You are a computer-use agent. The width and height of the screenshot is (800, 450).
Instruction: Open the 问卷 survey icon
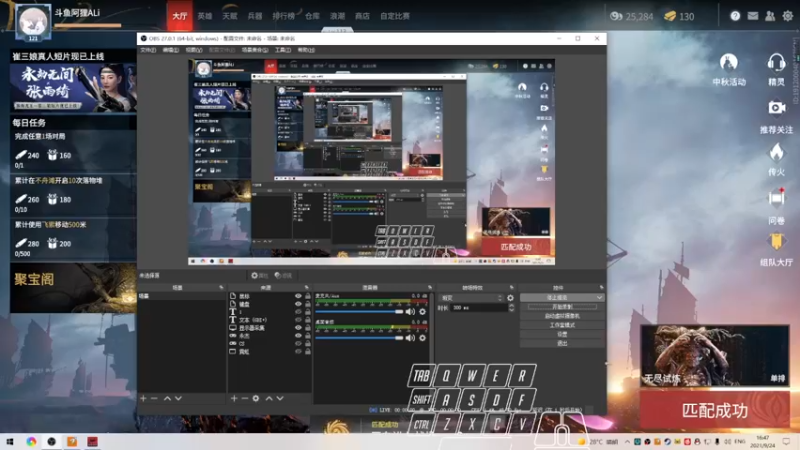click(777, 197)
